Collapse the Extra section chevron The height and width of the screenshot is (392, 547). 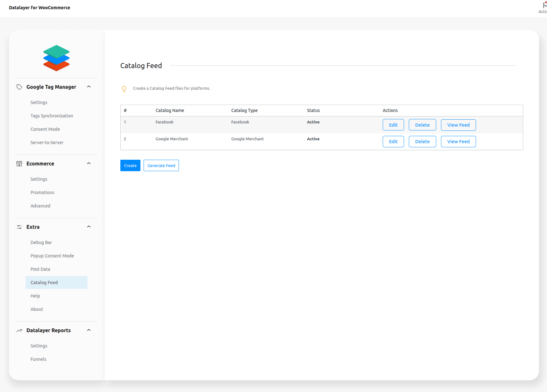[89, 227]
